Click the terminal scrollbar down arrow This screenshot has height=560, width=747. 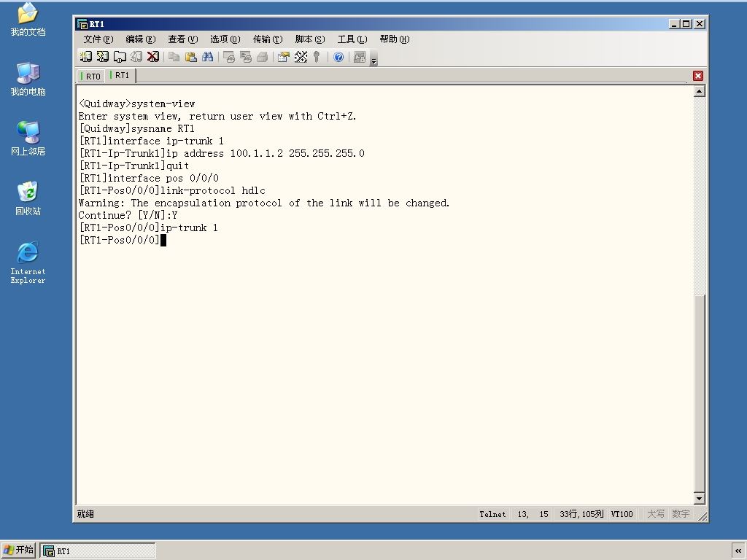click(699, 498)
